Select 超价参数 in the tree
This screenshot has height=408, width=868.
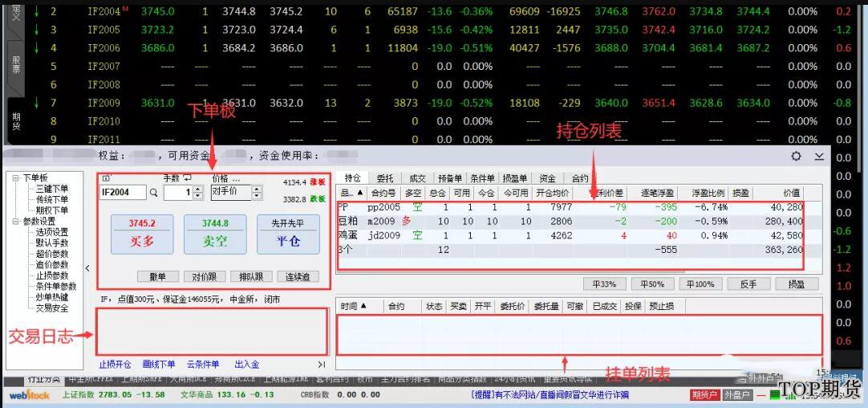[53, 254]
